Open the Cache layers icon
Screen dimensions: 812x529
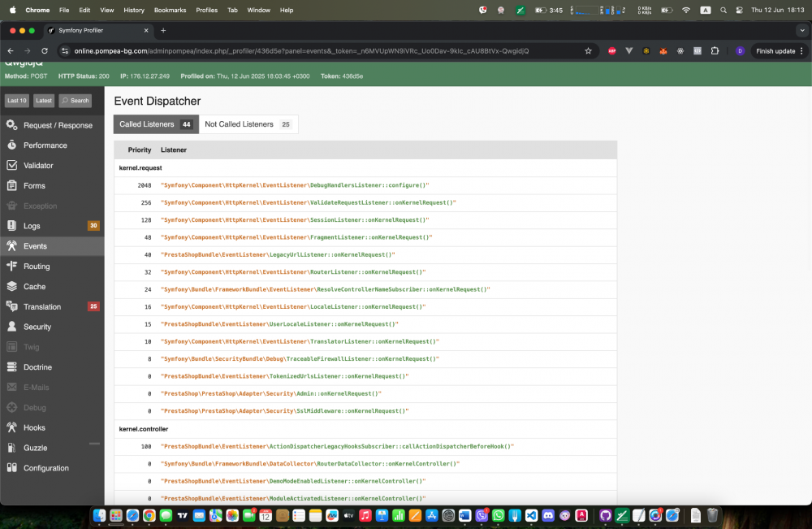[x=12, y=287]
